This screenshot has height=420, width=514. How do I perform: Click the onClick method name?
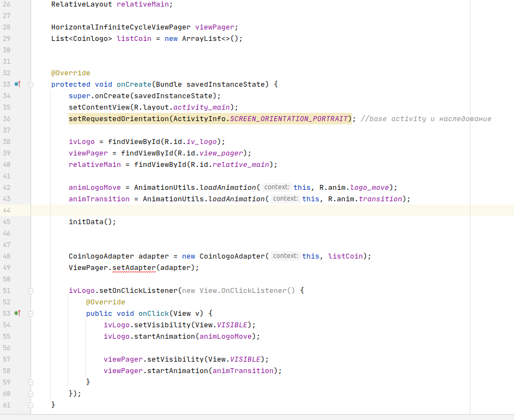tap(153, 313)
